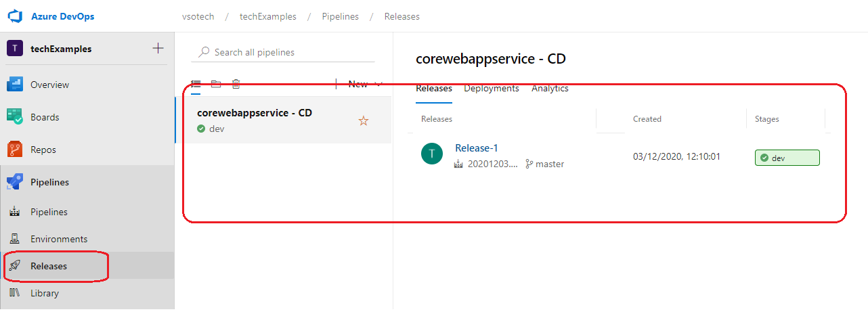The height and width of the screenshot is (314, 868).
Task: Click the Repos icon
Action: tap(15, 150)
